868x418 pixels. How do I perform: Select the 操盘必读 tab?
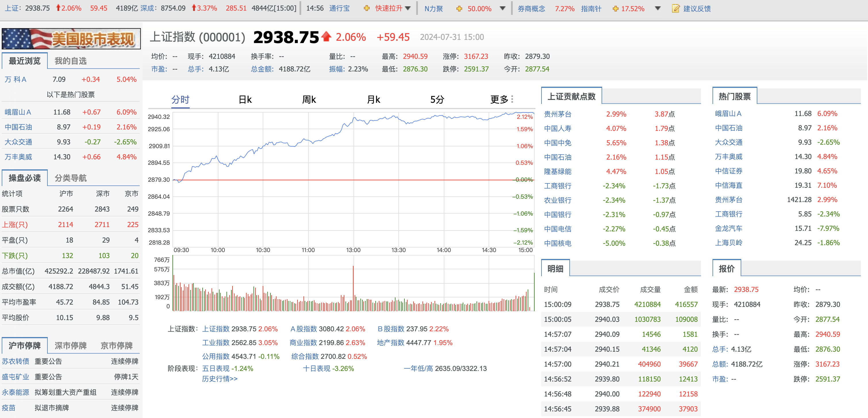25,178
